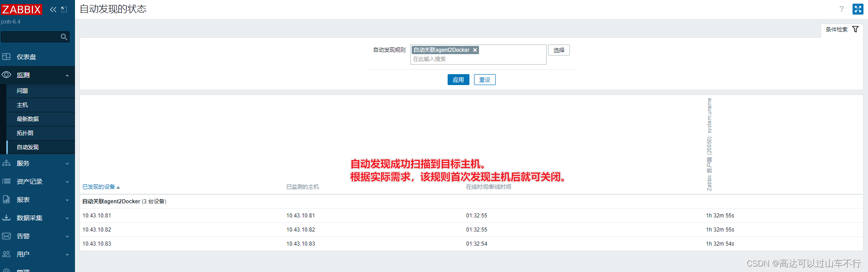This screenshot has width=868, height=272.
Task: Click the dashboard grid icon
Action: pos(6,57)
